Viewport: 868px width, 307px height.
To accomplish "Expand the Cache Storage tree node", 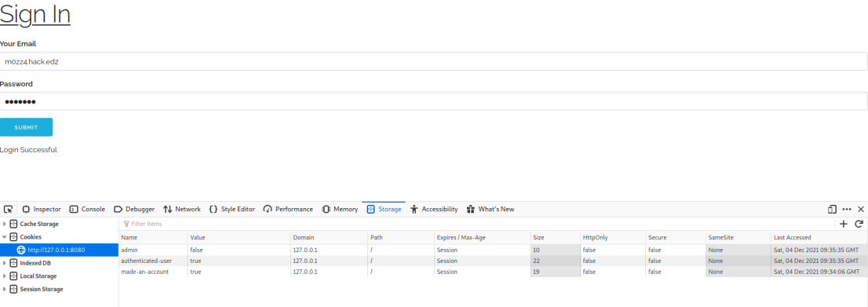I will [5, 224].
